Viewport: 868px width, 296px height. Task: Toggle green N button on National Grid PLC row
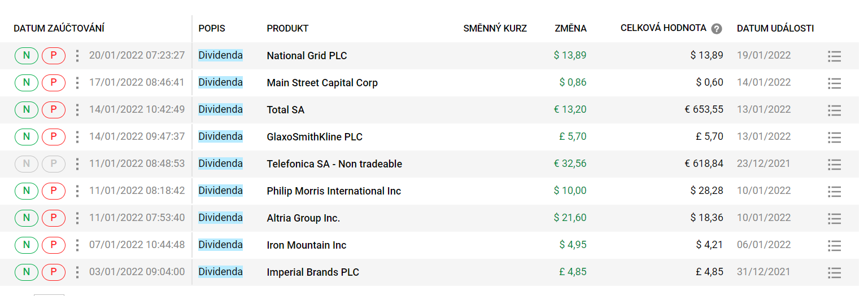[27, 56]
